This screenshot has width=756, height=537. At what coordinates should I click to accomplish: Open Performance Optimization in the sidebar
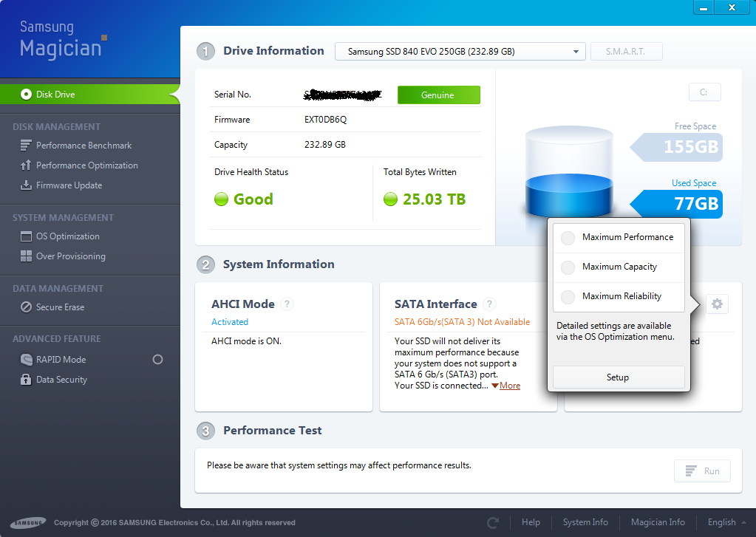click(x=86, y=165)
